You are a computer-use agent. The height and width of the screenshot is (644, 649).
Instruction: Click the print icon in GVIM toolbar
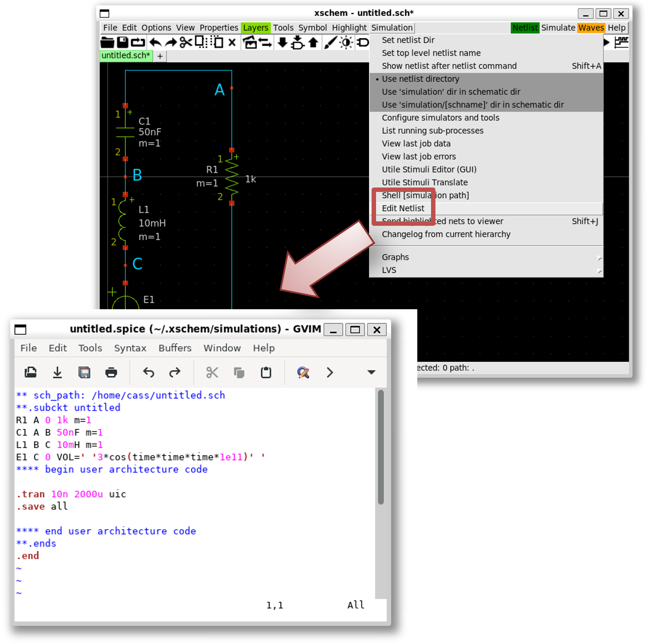pyautogui.click(x=111, y=373)
